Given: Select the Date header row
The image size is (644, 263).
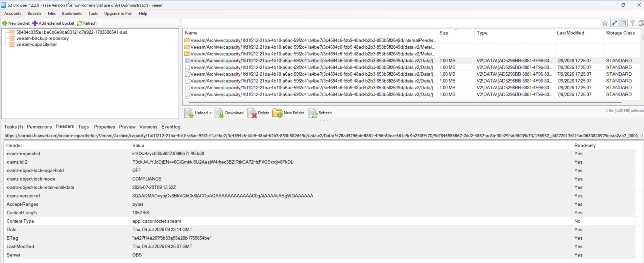Looking at the screenshot, I should coord(320,230).
